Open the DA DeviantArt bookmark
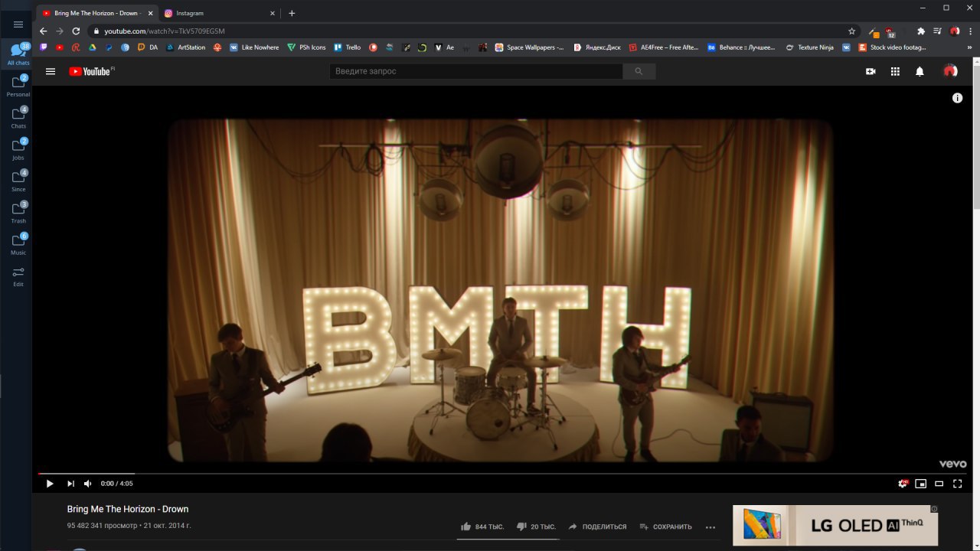Screen dimensions: 980x551 pos(147,47)
